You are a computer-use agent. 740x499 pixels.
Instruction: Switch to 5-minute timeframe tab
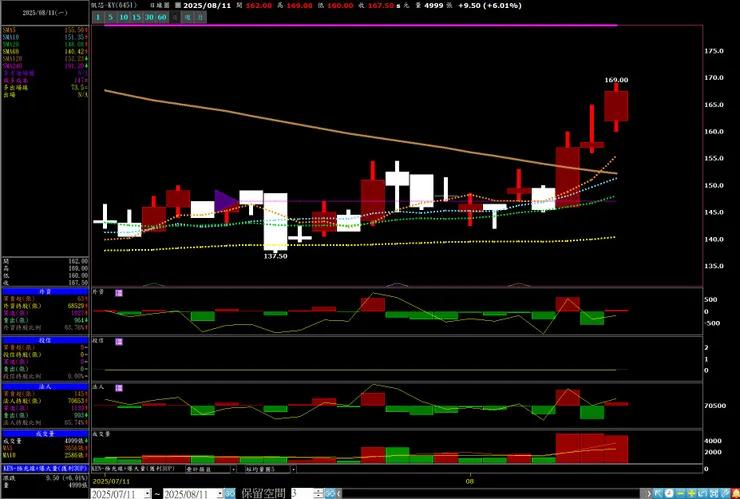[110, 17]
